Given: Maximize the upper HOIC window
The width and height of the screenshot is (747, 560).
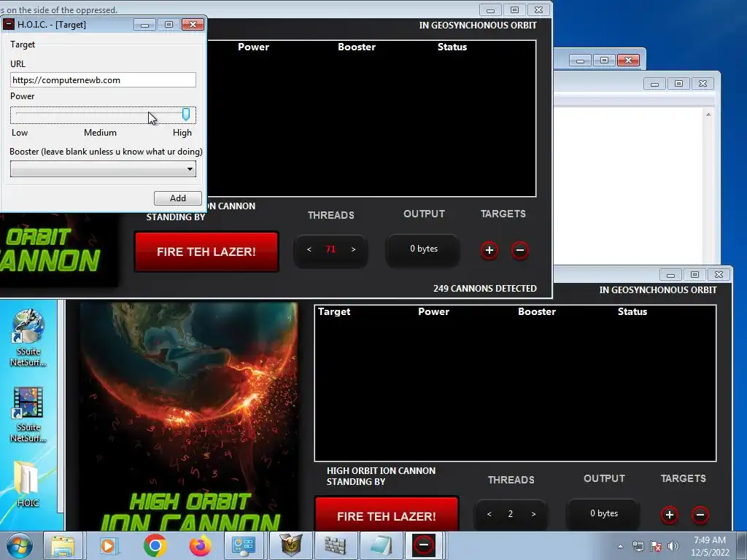Looking at the screenshot, I should tap(514, 10).
